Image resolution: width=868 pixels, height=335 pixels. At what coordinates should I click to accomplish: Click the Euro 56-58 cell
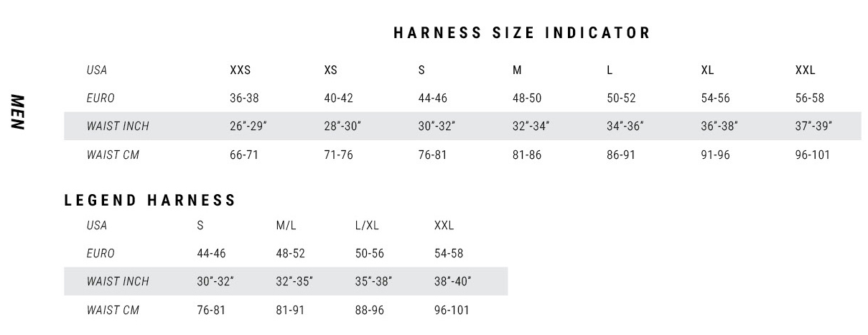[x=810, y=98]
